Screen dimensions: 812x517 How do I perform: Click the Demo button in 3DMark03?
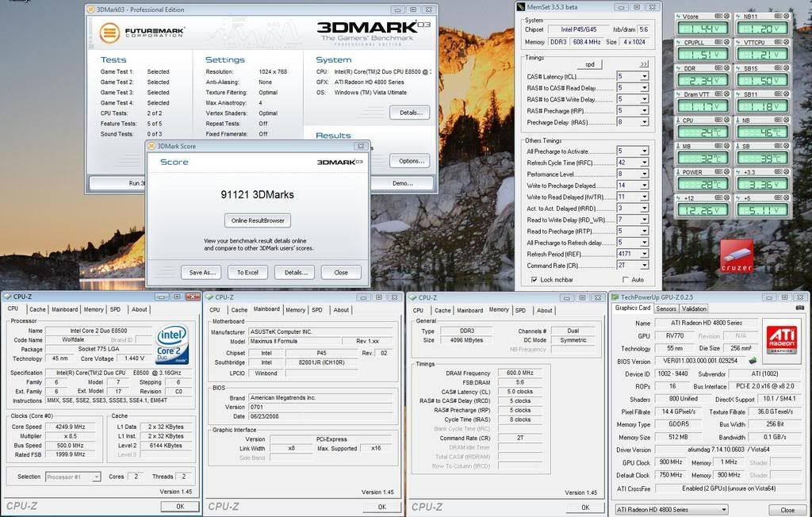coord(402,183)
